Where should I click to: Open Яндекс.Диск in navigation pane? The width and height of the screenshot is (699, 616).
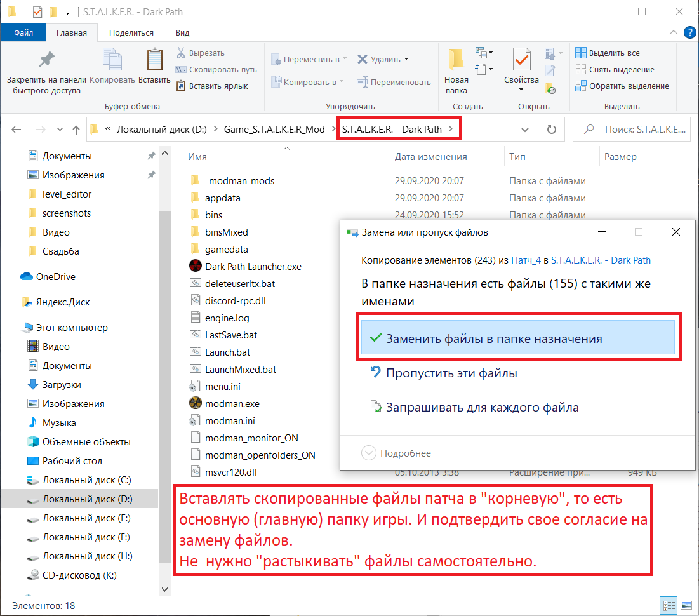[x=55, y=302]
